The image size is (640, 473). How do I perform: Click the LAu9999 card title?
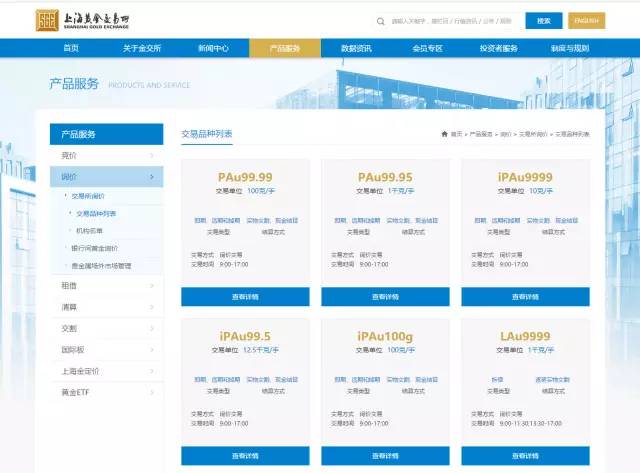(x=525, y=336)
